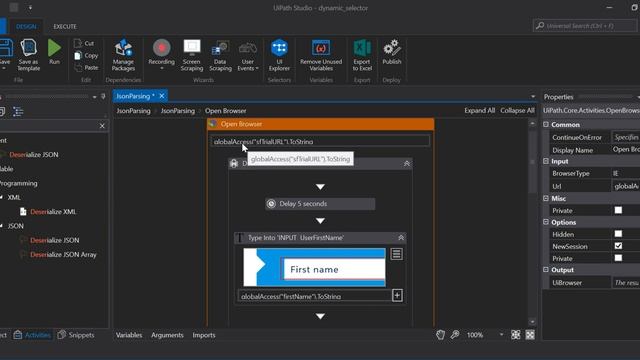Click Expand All

479,111
